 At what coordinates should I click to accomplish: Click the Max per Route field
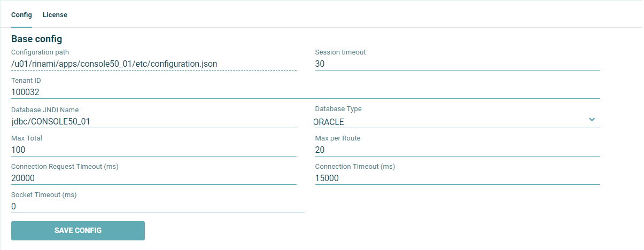(x=457, y=150)
